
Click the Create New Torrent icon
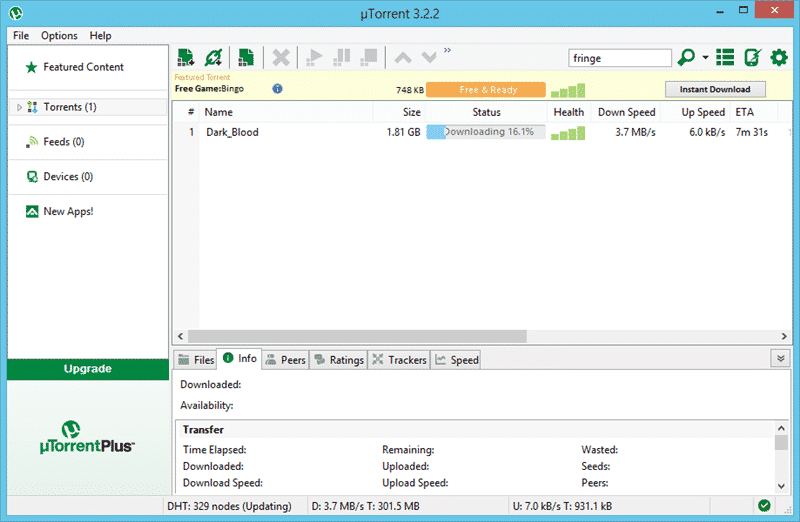tap(246, 58)
